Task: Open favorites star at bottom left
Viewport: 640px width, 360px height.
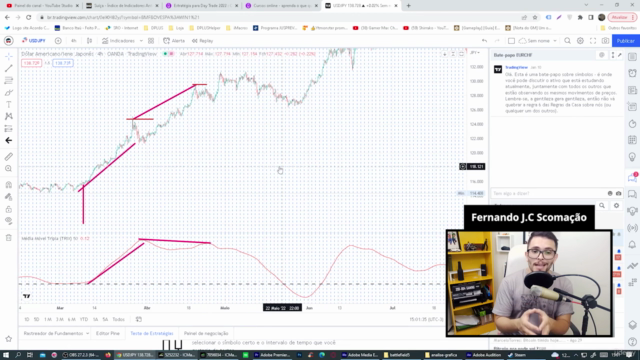Action: [x=9, y=339]
